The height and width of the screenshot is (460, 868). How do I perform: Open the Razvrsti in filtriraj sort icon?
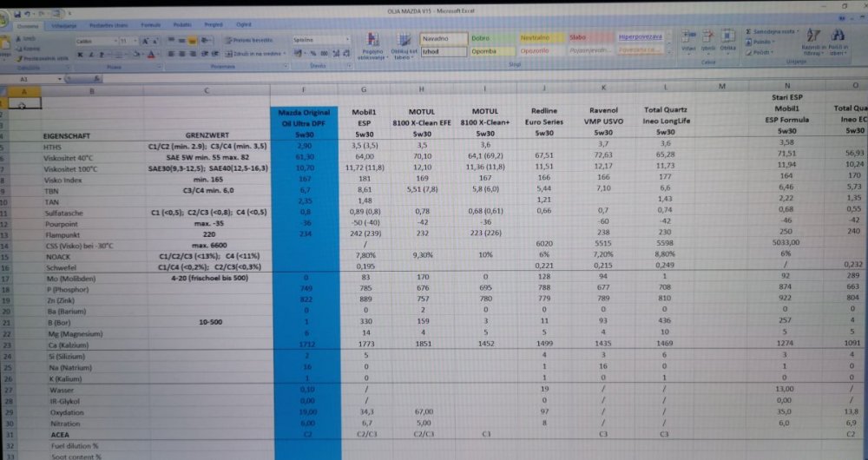[813, 41]
